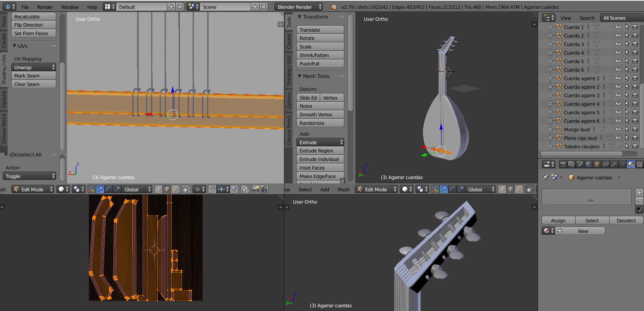644x311 pixels.
Task: Open the Constraints properties tab (chain icon)
Action: point(606,164)
